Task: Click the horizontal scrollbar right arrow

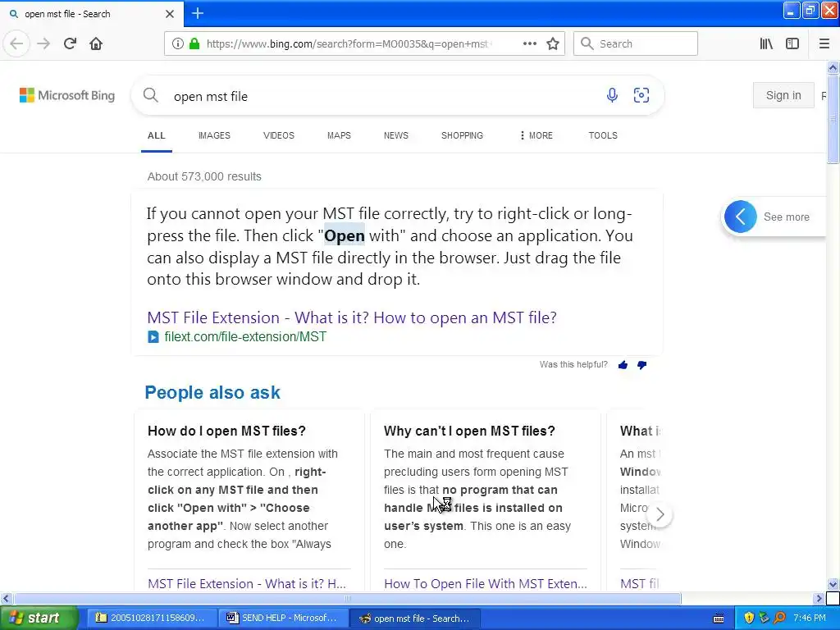Action: pos(819,598)
